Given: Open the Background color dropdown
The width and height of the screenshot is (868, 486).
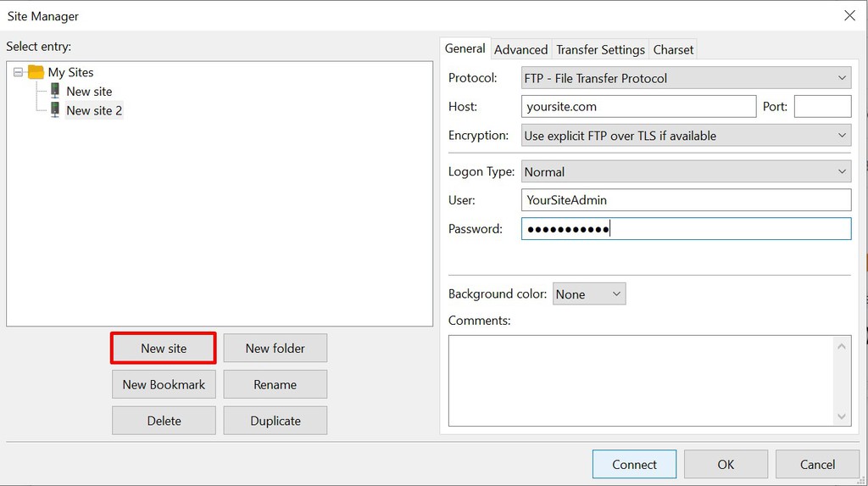Looking at the screenshot, I should (589, 293).
